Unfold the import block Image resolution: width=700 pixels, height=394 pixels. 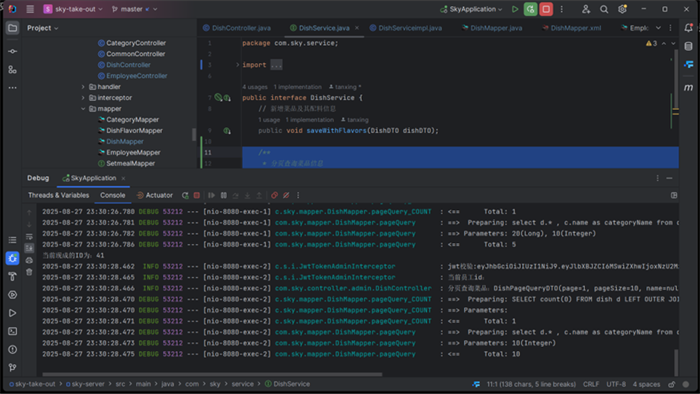tap(238, 65)
